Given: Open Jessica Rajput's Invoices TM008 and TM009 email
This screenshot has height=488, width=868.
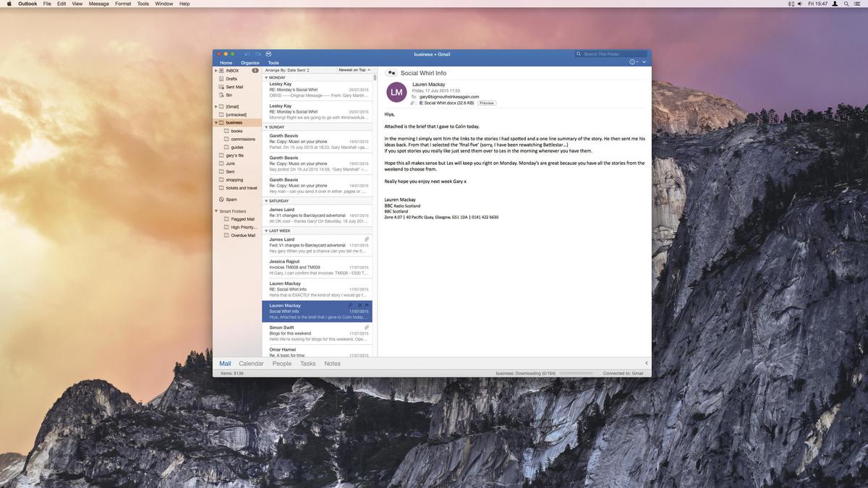Looking at the screenshot, I should pyautogui.click(x=317, y=267).
